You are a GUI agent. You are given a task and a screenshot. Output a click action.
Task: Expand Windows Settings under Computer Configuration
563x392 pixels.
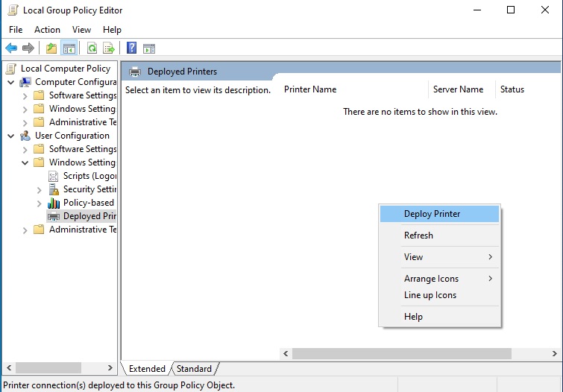pyautogui.click(x=25, y=110)
